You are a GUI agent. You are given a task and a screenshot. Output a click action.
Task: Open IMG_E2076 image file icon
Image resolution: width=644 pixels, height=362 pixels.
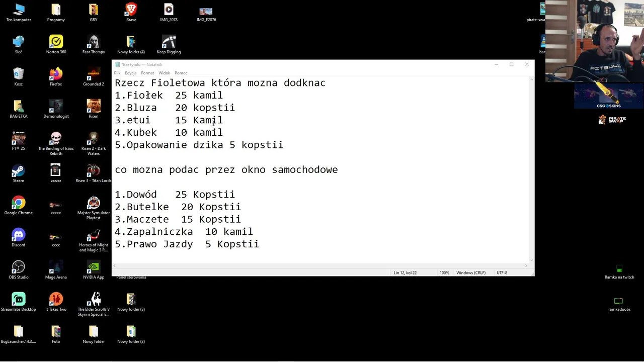point(206,13)
